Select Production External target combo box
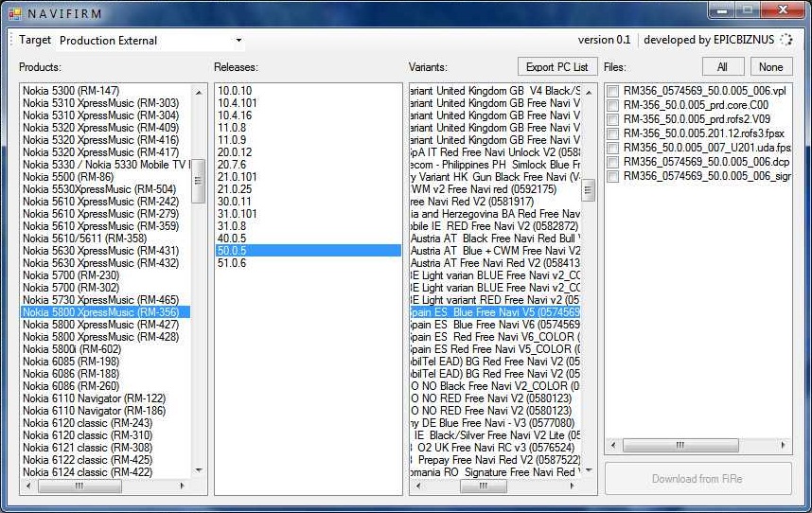The height and width of the screenshot is (513, 812). click(x=150, y=41)
